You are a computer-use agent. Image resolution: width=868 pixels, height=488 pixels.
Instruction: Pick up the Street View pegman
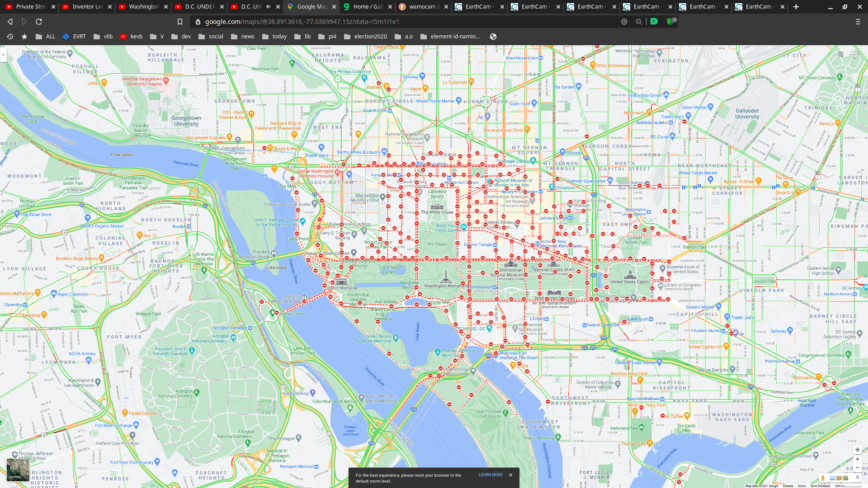(823, 478)
